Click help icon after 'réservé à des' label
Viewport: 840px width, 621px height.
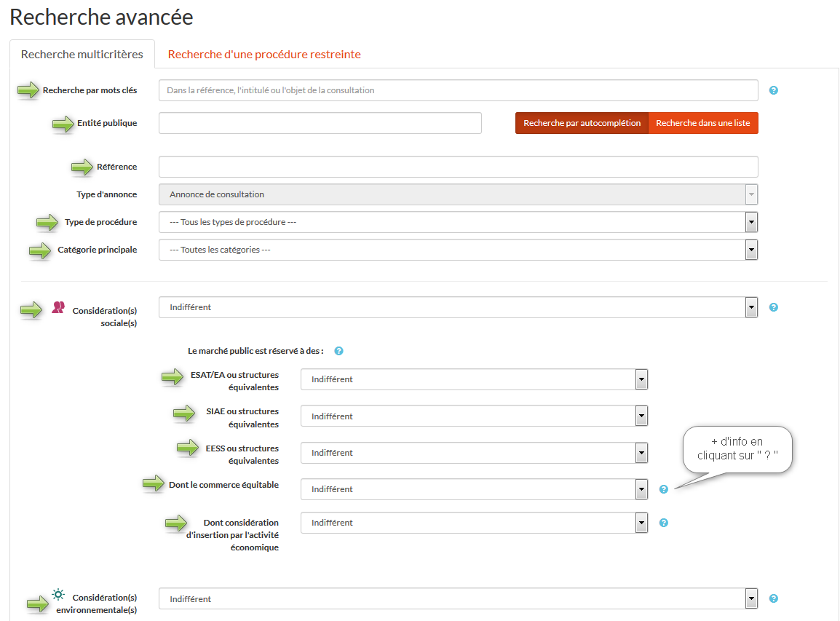tap(338, 351)
